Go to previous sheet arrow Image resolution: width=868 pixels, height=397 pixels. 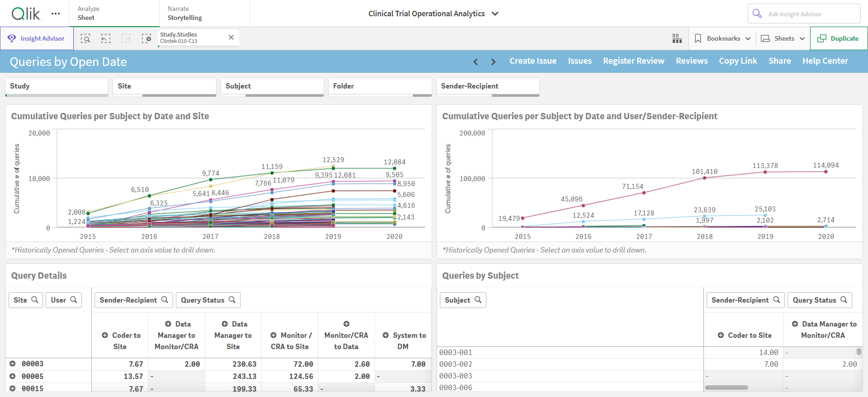pos(476,61)
